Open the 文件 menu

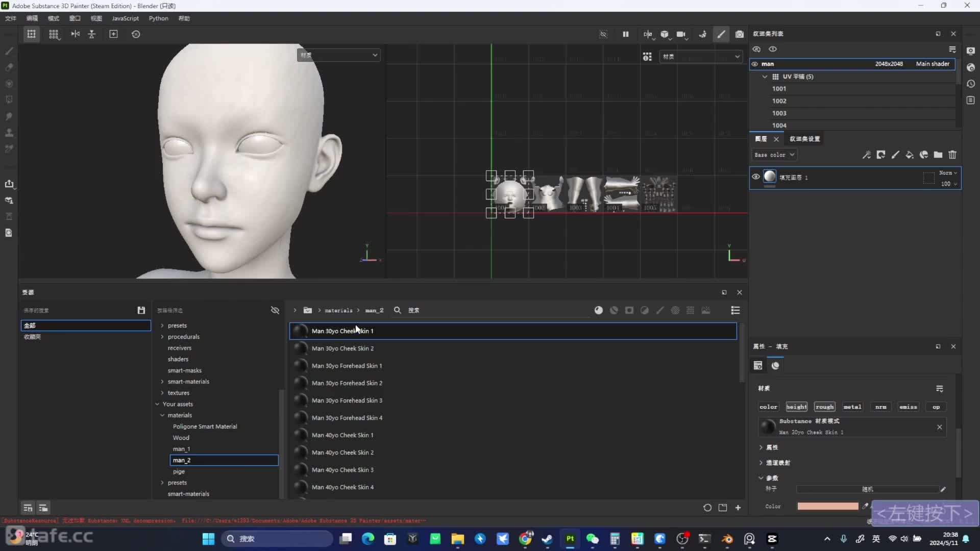pyautogui.click(x=11, y=18)
